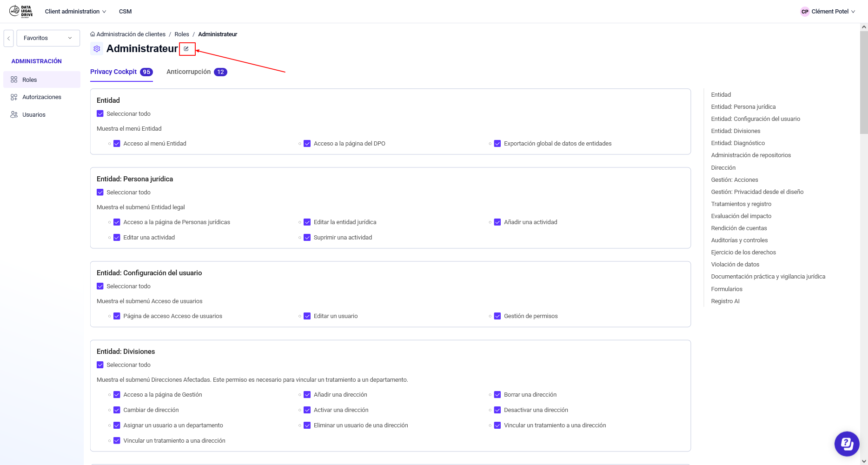Click the 12 badge on Anticorrupción
This screenshot has width=868, height=465.
(220, 72)
